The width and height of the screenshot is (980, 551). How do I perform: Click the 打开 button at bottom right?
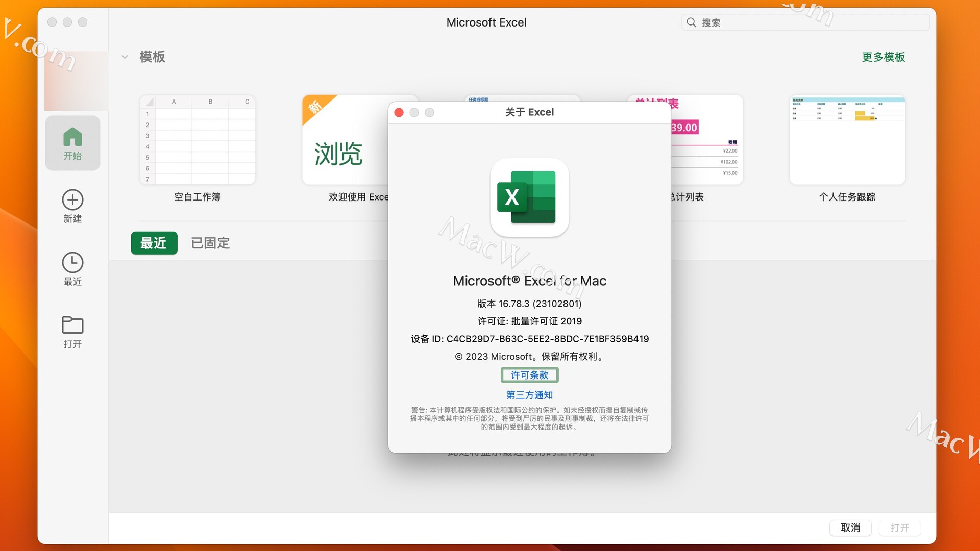point(899,528)
